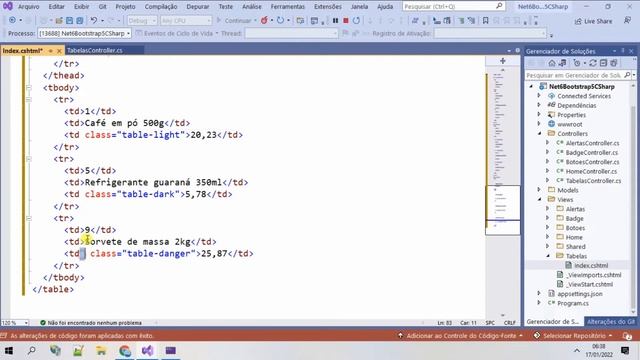Expand the Models folder
The width and height of the screenshot is (640, 360).
pyautogui.click(x=540, y=190)
